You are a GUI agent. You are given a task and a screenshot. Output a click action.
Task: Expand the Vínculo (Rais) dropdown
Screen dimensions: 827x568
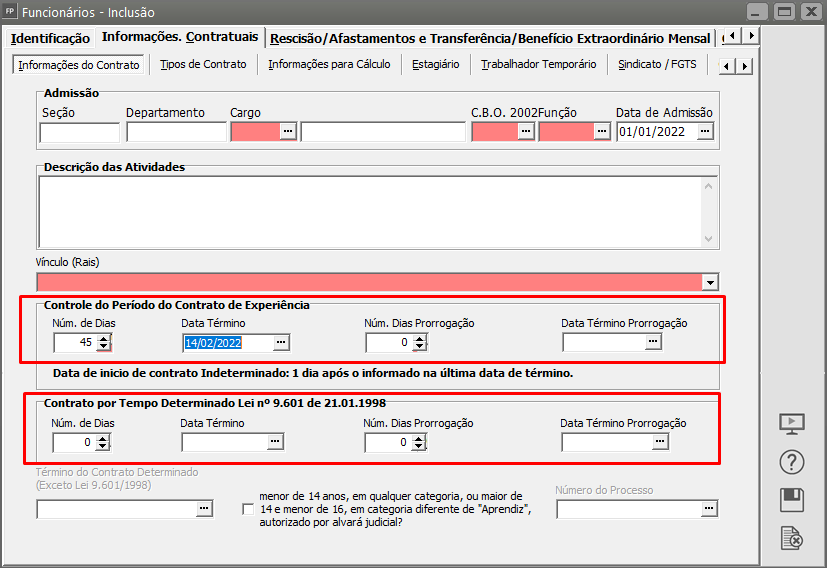pos(710,282)
